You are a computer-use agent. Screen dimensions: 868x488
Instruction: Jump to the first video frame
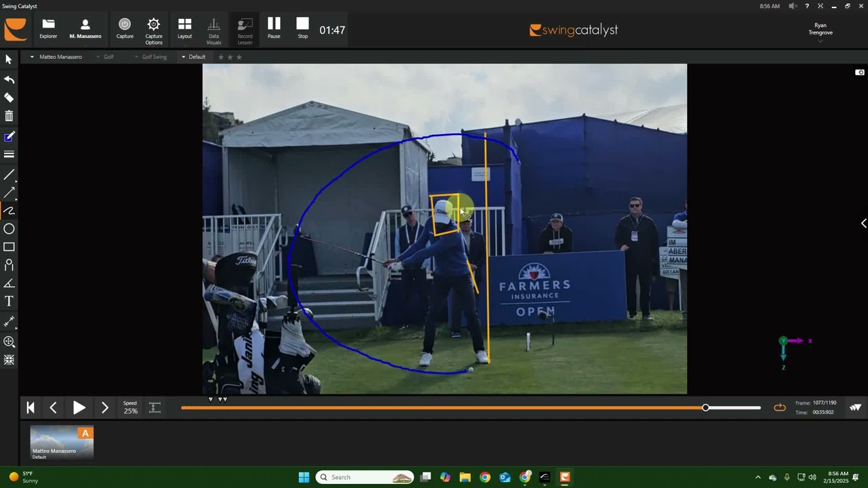pyautogui.click(x=31, y=408)
